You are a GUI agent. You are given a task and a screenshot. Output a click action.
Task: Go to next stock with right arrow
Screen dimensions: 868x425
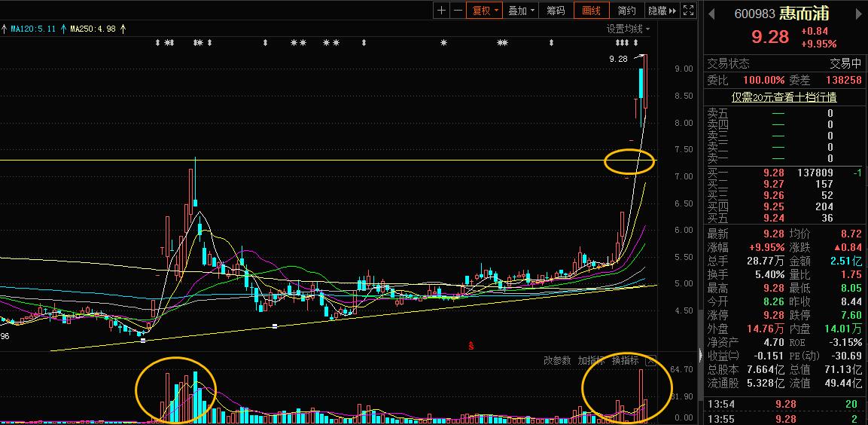click(x=859, y=14)
